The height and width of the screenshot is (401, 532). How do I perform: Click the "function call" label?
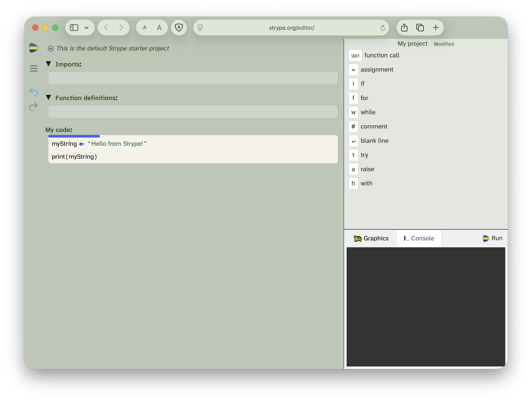[382, 55]
